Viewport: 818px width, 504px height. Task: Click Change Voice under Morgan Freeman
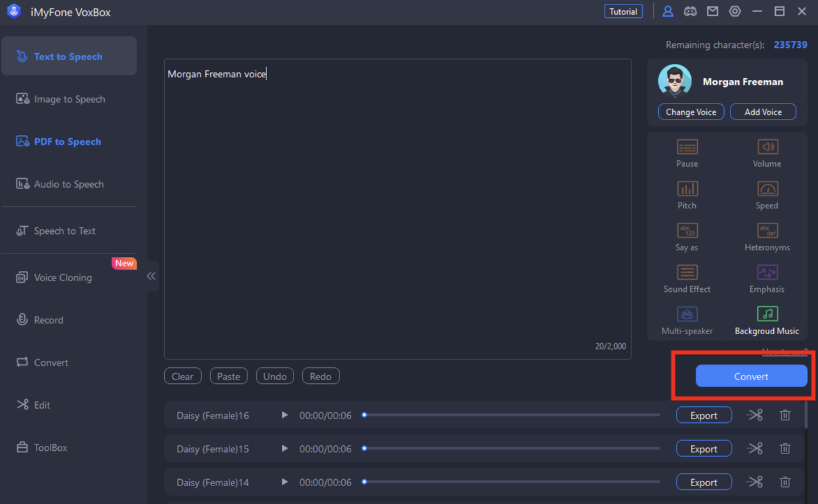[x=691, y=111]
